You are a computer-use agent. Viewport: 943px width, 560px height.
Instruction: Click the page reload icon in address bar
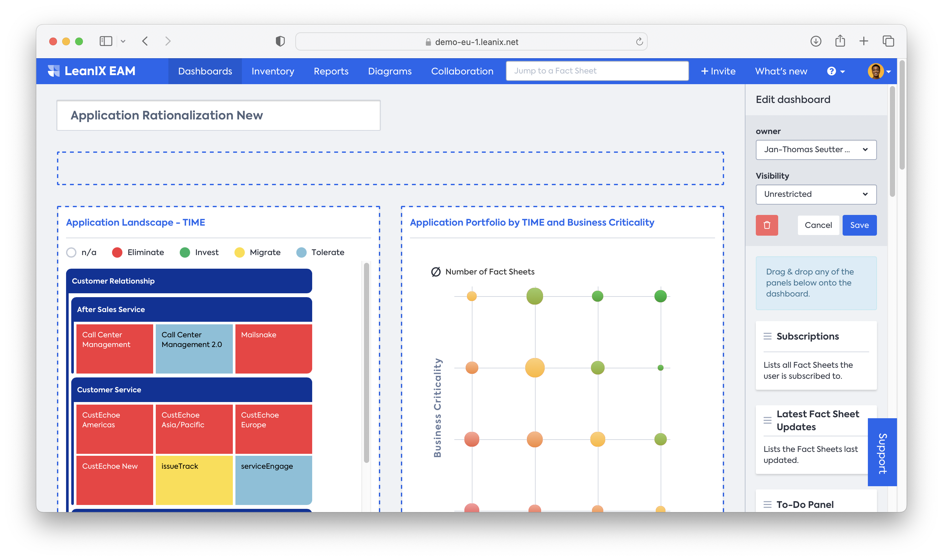[x=639, y=42]
